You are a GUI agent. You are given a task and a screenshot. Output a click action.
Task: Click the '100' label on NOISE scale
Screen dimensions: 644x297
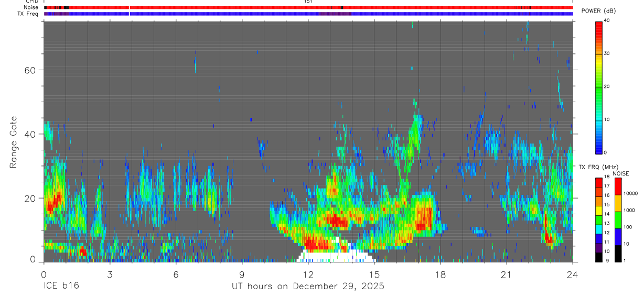628,227
